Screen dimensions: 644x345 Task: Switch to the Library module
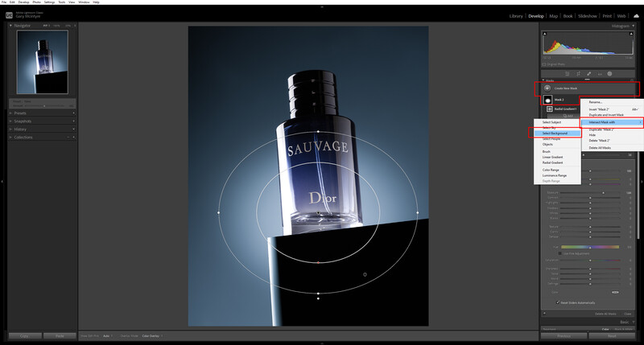pyautogui.click(x=516, y=16)
